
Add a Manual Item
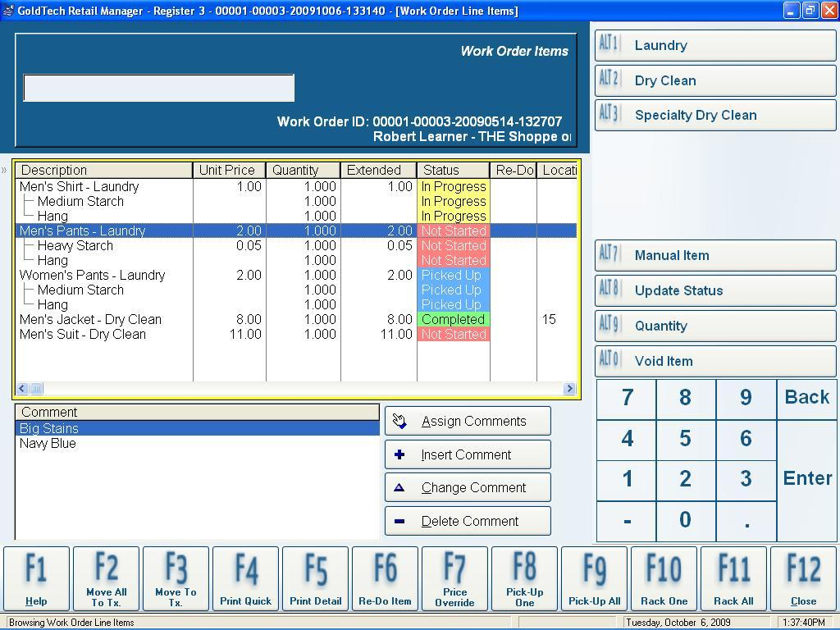[x=714, y=255]
